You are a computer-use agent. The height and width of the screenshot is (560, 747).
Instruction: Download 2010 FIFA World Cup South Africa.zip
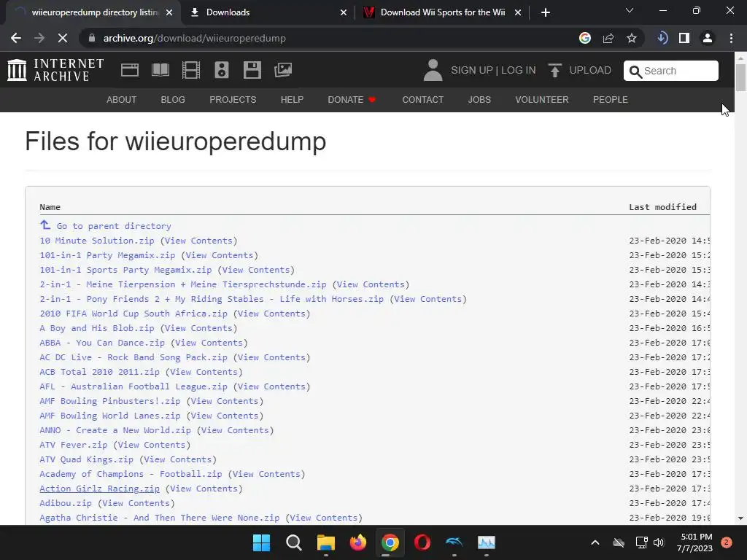pos(133,314)
